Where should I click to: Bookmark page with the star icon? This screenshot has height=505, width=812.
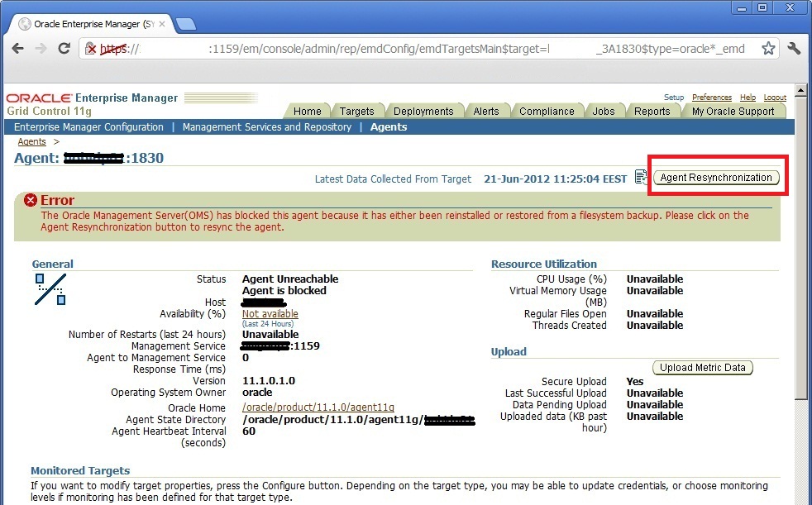tap(768, 49)
